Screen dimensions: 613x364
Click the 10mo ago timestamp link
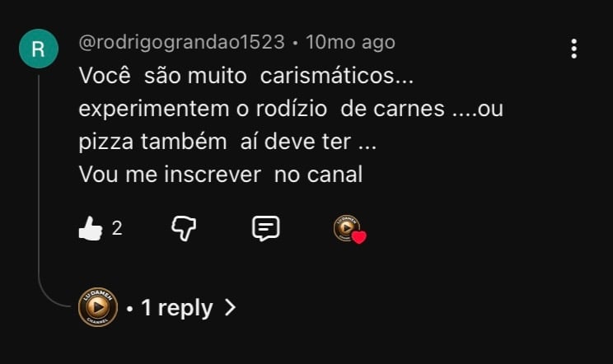point(350,42)
